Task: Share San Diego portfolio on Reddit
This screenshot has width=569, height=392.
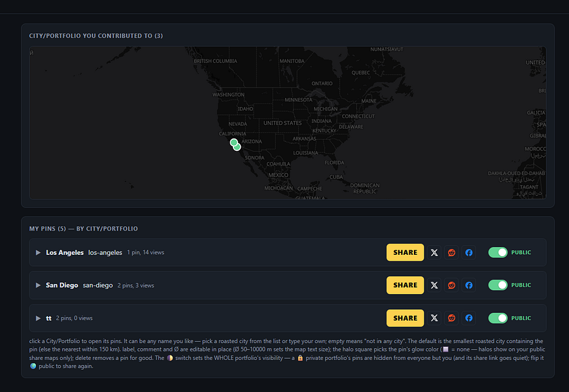Action: click(x=451, y=285)
